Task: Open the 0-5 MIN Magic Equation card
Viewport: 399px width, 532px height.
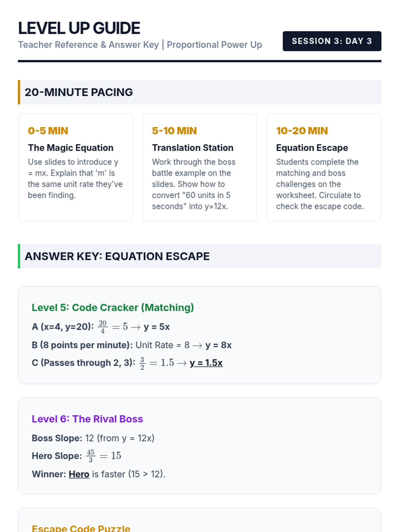Action: (x=75, y=168)
